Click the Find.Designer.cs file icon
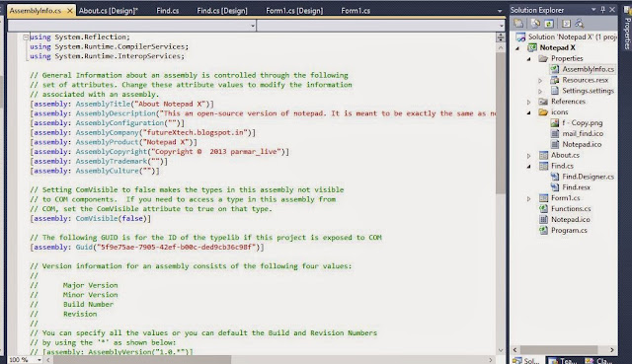Viewport: 632px width, 364px height. (555, 177)
